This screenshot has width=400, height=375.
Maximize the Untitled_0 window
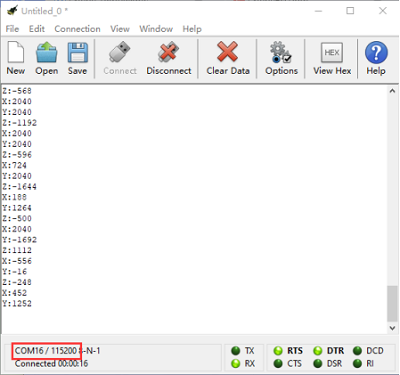pos(350,11)
